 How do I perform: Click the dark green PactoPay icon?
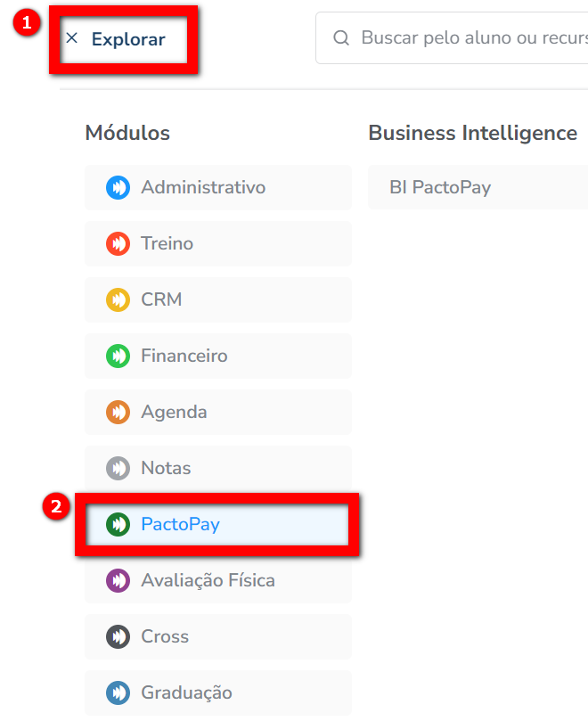118,525
